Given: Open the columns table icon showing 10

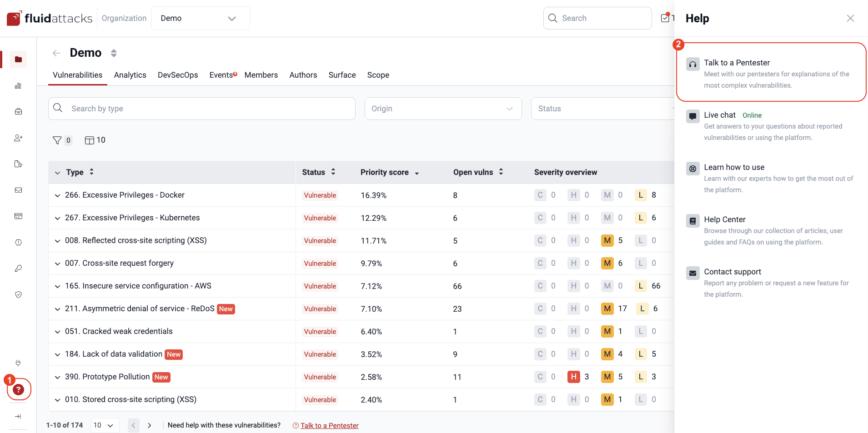Looking at the screenshot, I should point(95,140).
